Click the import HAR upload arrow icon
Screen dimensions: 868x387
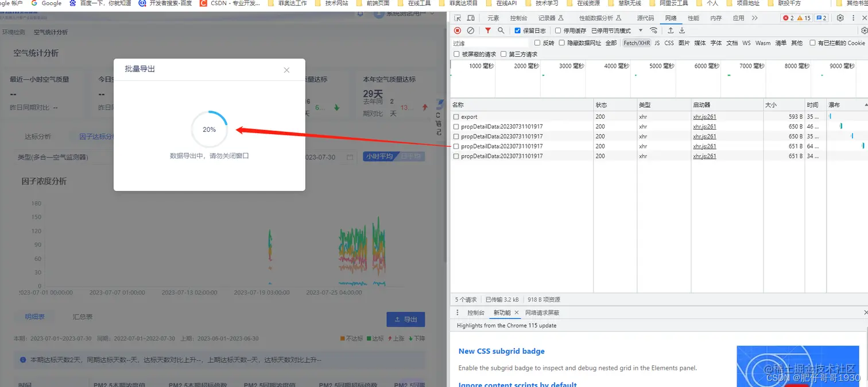(671, 30)
